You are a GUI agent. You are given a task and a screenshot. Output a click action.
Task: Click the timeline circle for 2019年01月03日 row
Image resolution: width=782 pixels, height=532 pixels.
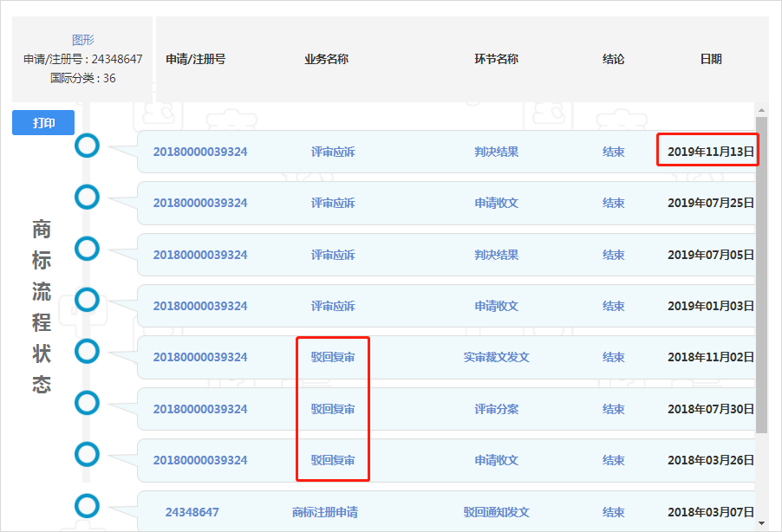coord(87,300)
